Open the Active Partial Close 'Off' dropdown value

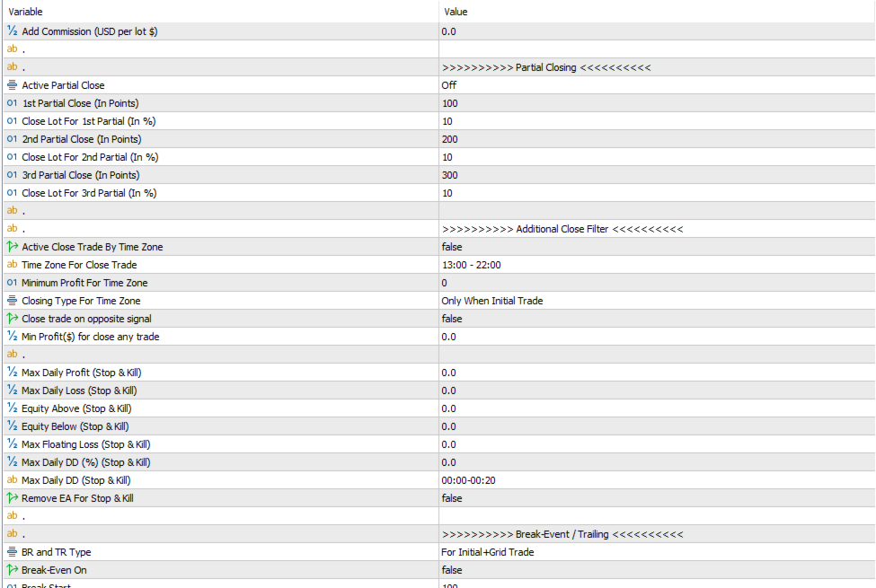(449, 85)
